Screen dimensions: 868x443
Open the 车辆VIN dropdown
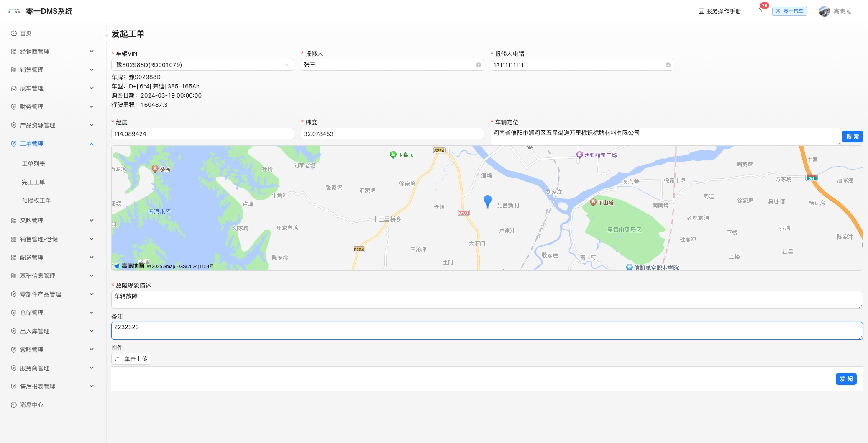click(x=202, y=65)
